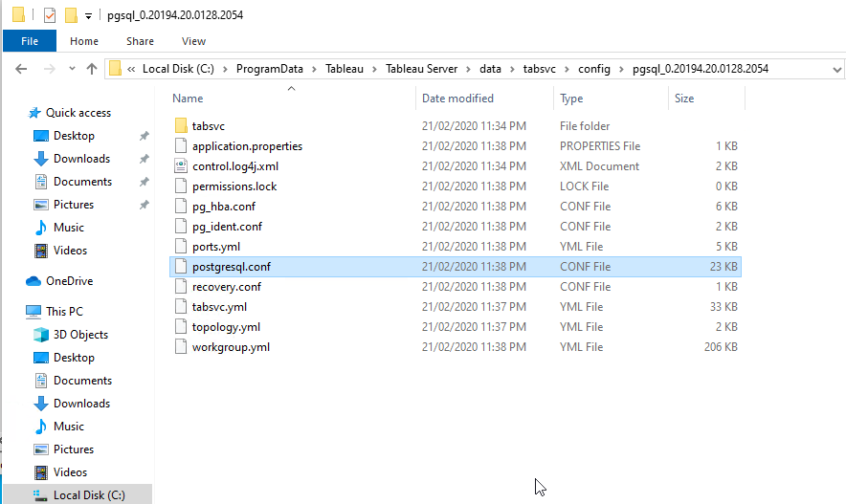Switch to the View ribbon tab

193,41
